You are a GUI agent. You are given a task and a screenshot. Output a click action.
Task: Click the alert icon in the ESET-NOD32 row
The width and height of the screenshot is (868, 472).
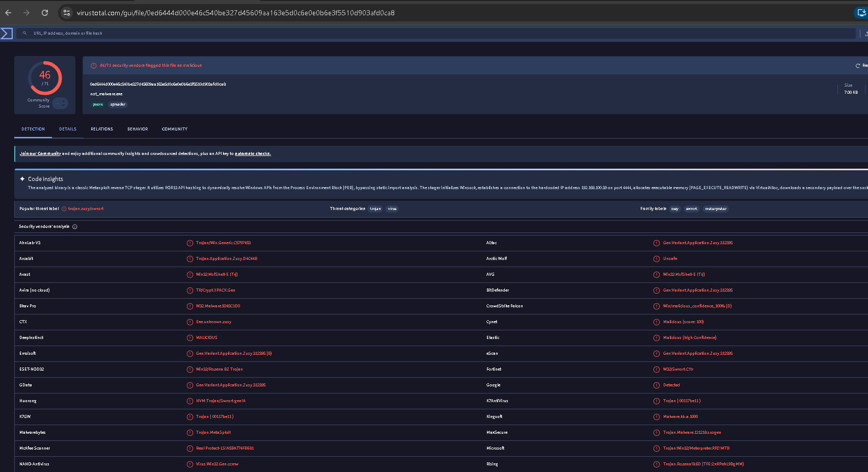pyautogui.click(x=190, y=370)
